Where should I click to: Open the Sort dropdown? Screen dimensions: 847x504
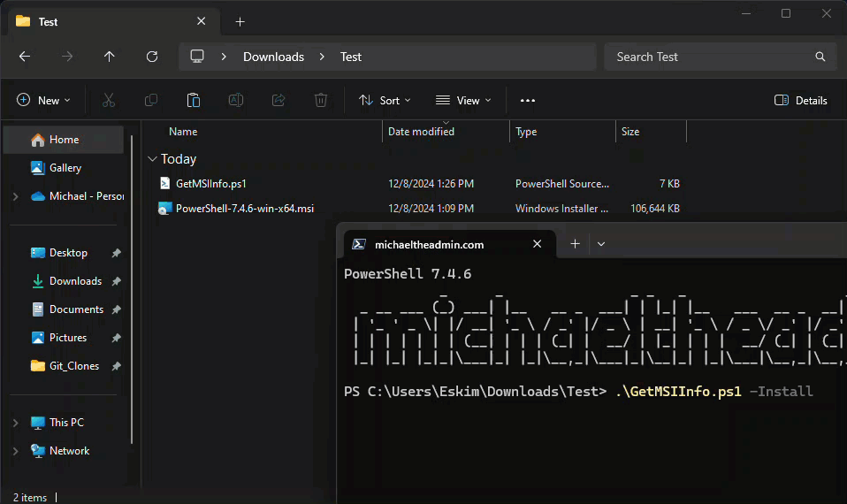pos(385,101)
